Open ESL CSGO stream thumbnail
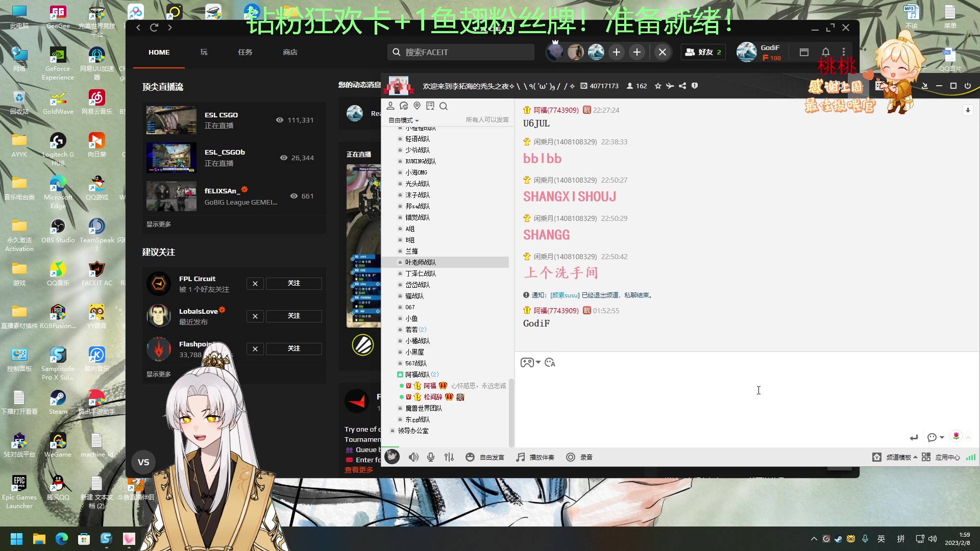 point(171,120)
